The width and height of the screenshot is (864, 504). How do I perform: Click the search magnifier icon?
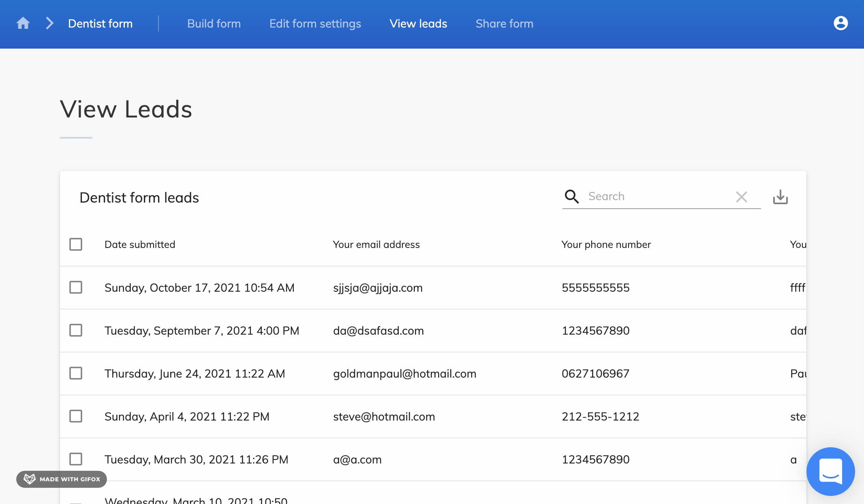tap(571, 196)
